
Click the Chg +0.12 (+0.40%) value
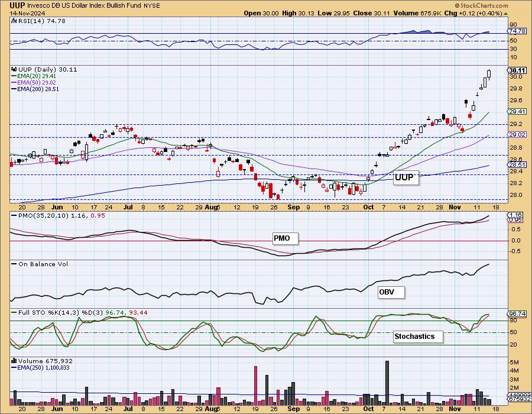(x=473, y=13)
